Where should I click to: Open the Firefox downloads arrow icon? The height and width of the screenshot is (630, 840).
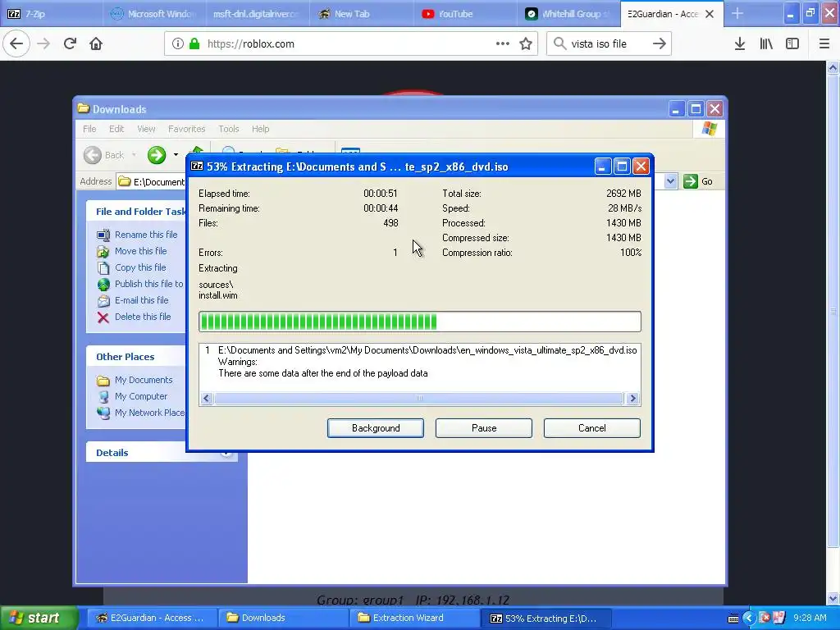[x=740, y=43]
